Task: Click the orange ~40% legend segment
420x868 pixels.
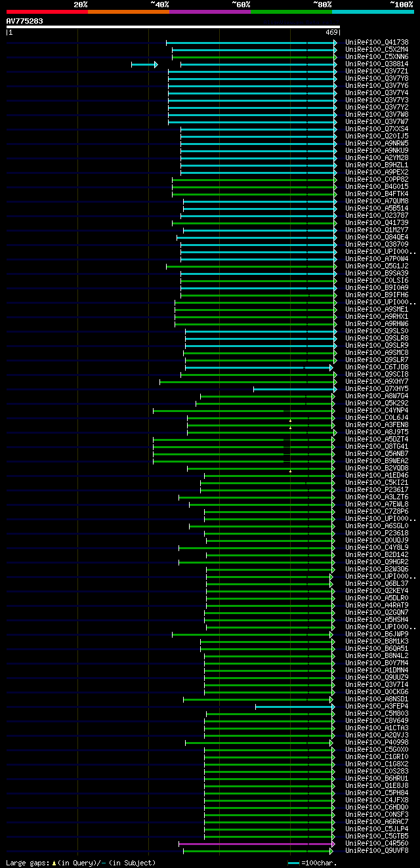Action: coord(129,11)
